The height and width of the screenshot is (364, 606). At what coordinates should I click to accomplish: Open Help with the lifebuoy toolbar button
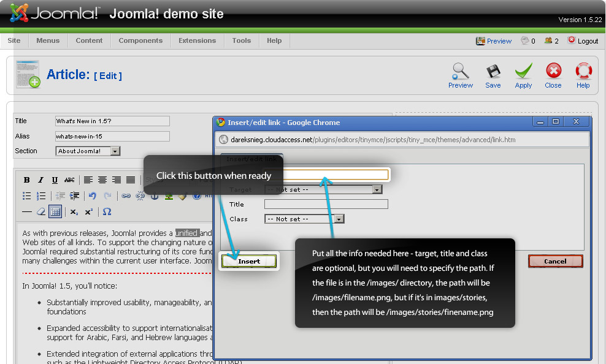583,75
